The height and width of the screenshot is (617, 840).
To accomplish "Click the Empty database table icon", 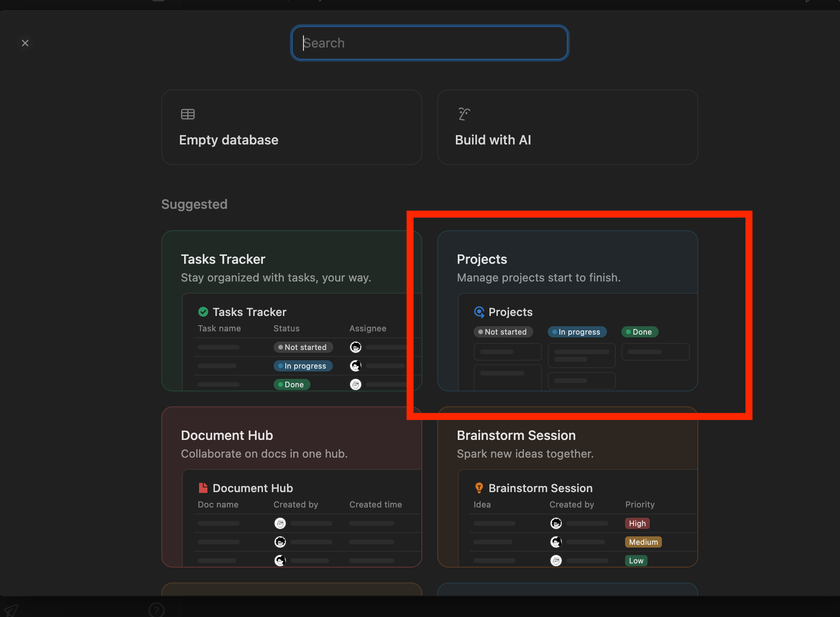I will pyautogui.click(x=188, y=114).
